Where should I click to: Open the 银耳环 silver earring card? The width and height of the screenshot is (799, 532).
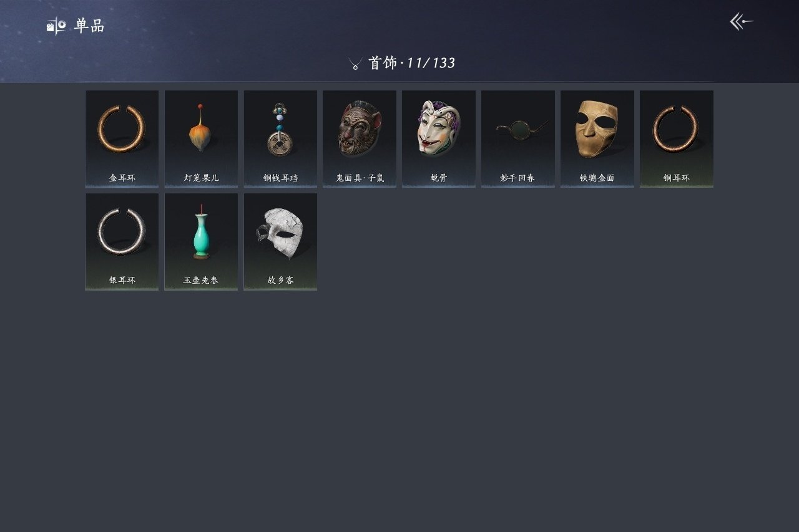122,241
